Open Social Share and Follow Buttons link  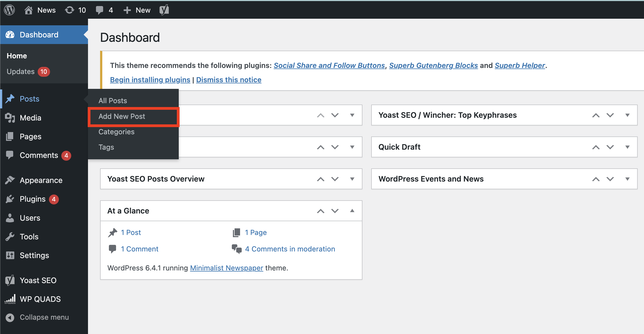pyautogui.click(x=329, y=65)
